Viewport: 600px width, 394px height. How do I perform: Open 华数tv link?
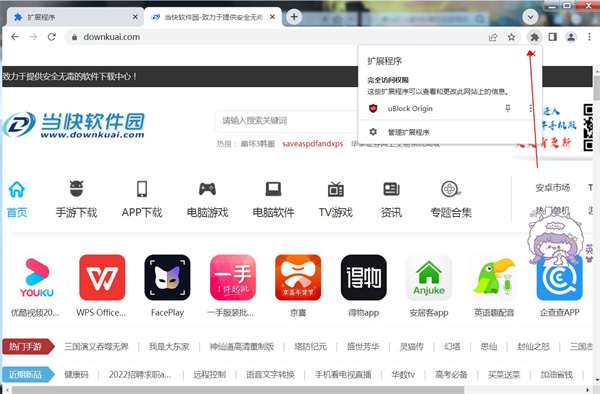pos(403,374)
